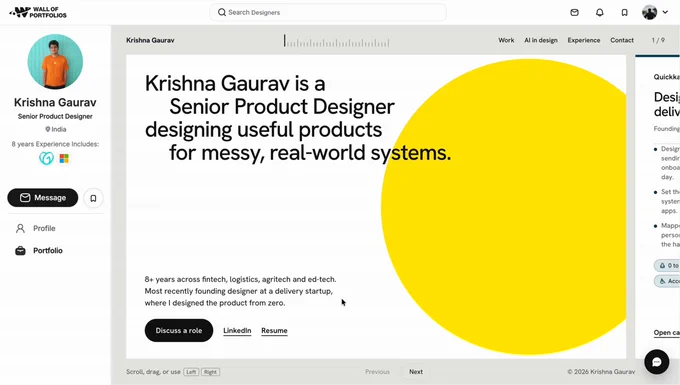Open the LinkedIn link
The height and width of the screenshot is (385, 680).
pos(237,330)
